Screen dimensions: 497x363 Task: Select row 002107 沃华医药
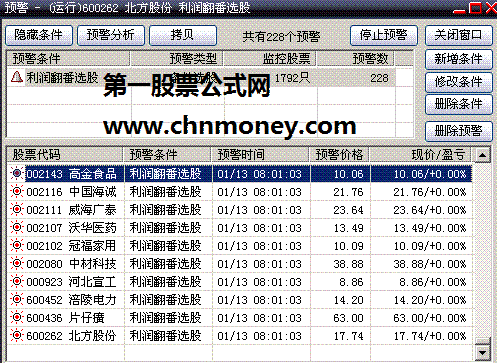(240, 228)
